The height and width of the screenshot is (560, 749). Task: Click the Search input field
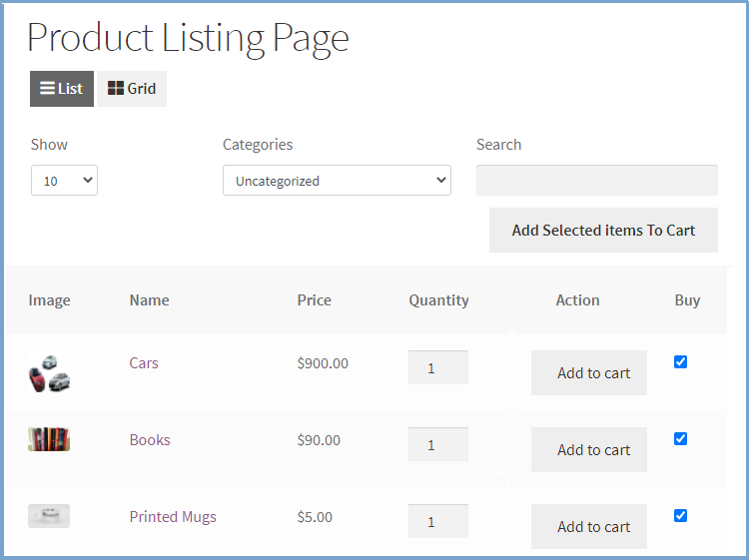(x=596, y=180)
